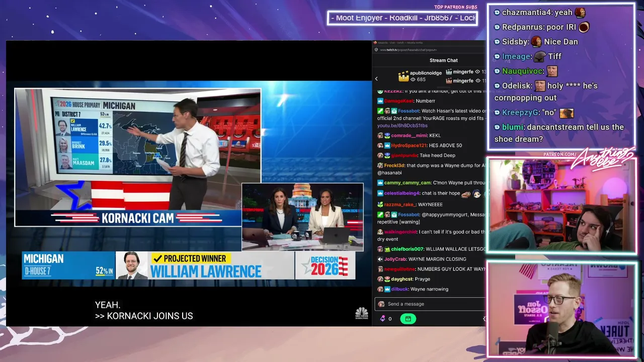Click the Firefox address bar in chat popout
The height and width of the screenshot is (362, 644).
coord(430,50)
